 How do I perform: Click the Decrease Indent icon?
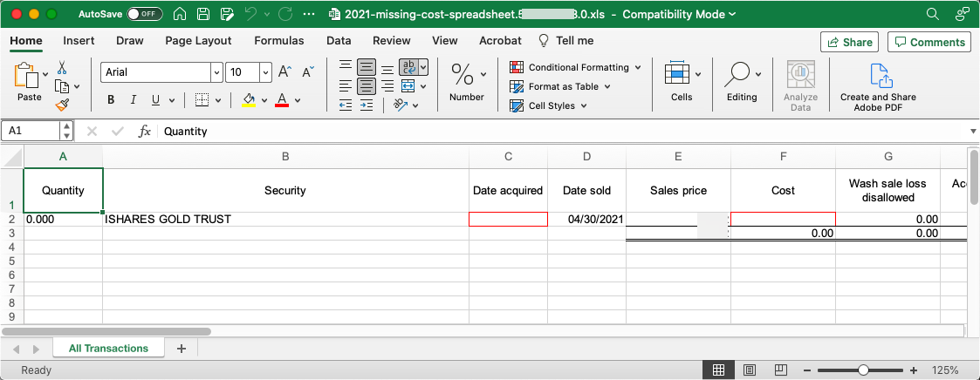tap(345, 105)
